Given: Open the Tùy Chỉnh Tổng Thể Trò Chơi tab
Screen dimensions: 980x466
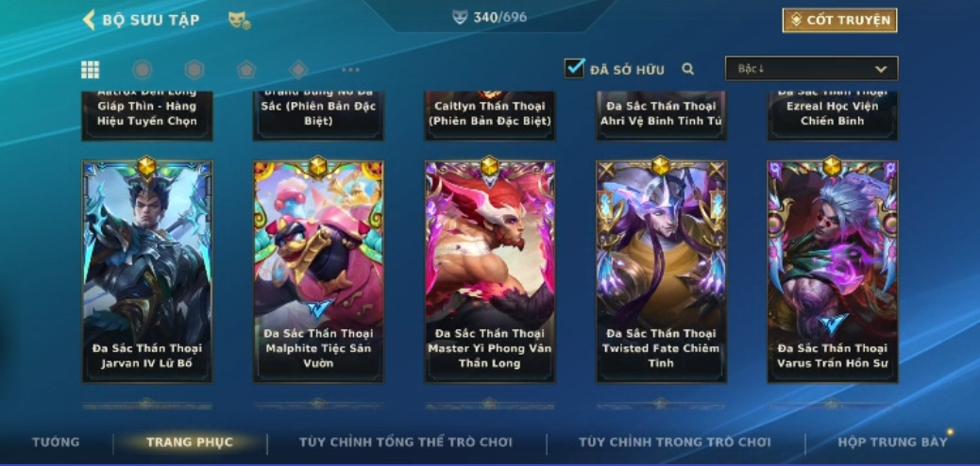Looking at the screenshot, I should (x=406, y=442).
